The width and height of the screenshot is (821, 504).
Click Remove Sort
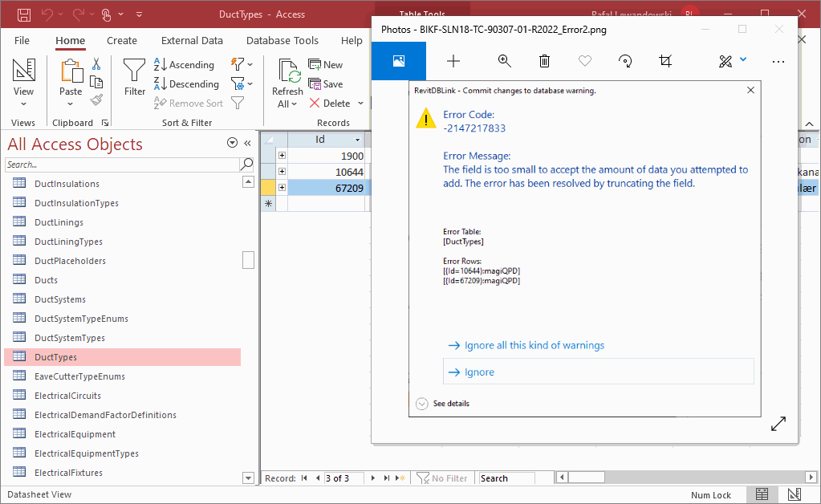pyautogui.click(x=189, y=103)
